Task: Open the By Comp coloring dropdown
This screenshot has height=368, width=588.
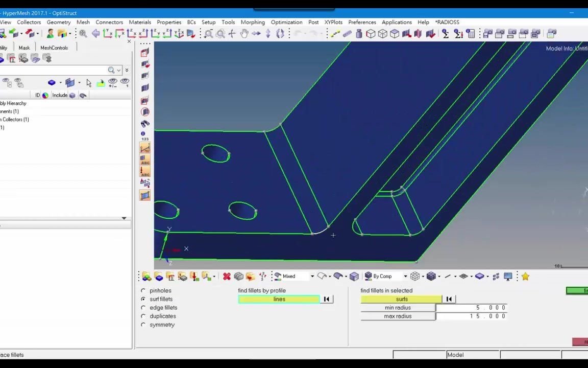Action: tap(405, 276)
